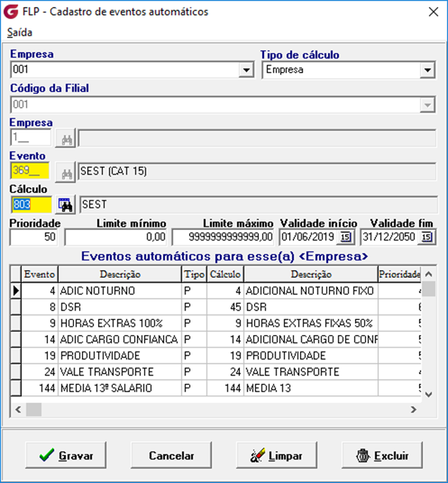Click the SEST (CAT 15) description field
The image size is (448, 483).
pyautogui.click(x=257, y=171)
